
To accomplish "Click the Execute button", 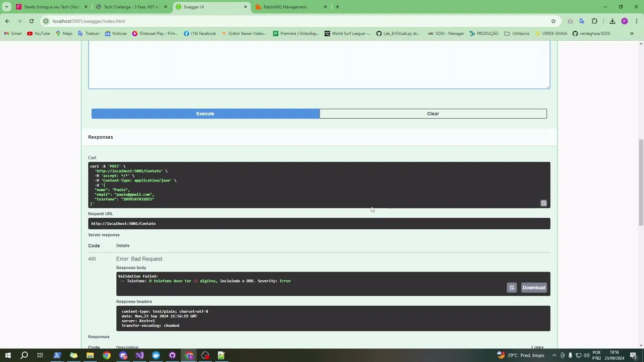I will pos(205,114).
